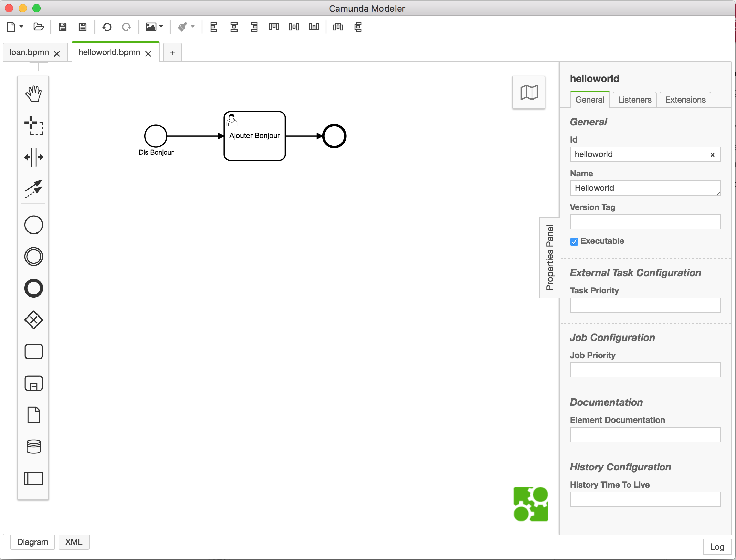Select the Dis Bonjour start event
This screenshot has height=560, width=736.
[156, 136]
